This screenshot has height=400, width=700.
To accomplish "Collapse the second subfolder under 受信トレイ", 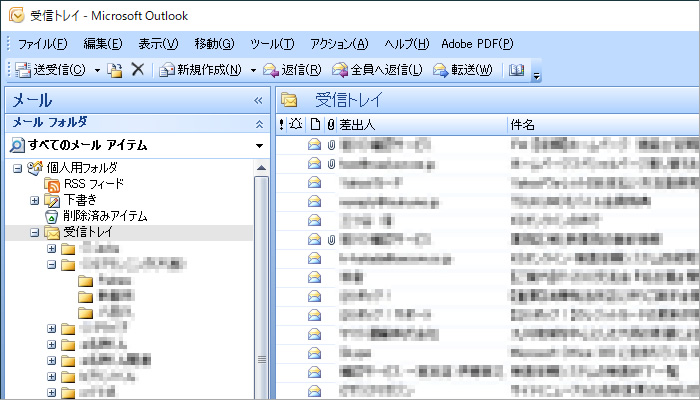I will (x=52, y=265).
